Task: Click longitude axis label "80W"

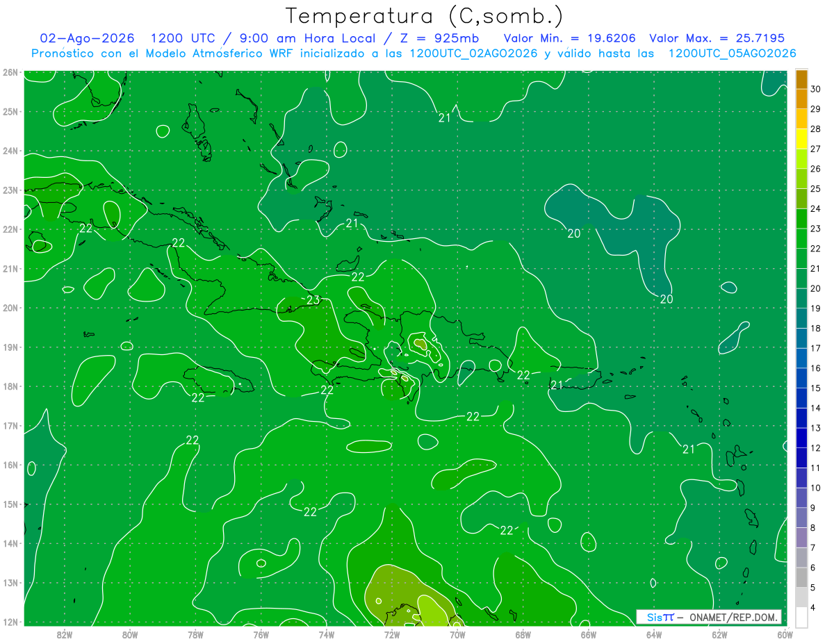Action: (130, 634)
